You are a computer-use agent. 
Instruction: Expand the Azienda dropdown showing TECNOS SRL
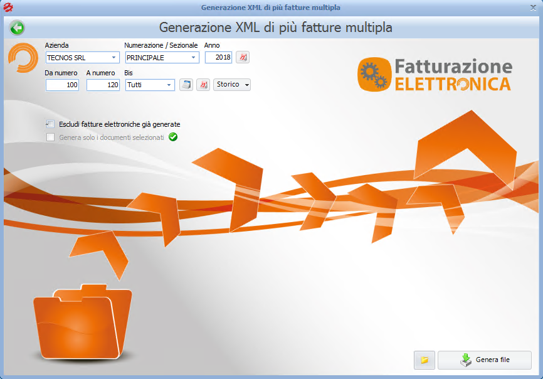(x=82, y=58)
